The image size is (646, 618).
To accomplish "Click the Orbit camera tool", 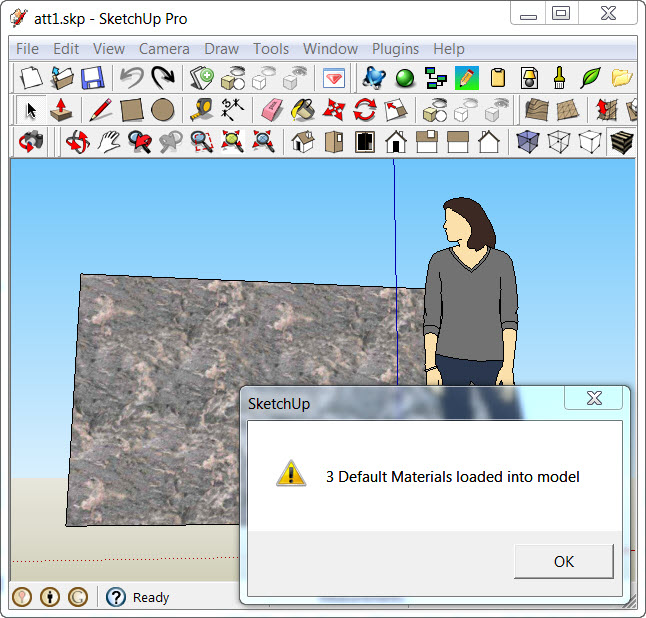I will 77,143.
